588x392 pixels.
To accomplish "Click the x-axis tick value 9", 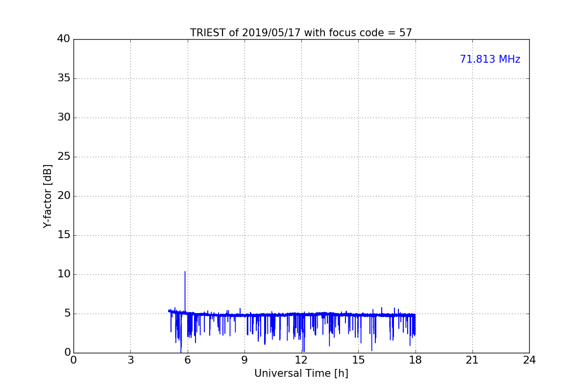I will (x=245, y=360).
